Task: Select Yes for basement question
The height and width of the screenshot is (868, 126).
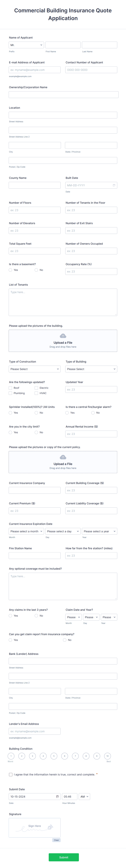Action: [10, 270]
